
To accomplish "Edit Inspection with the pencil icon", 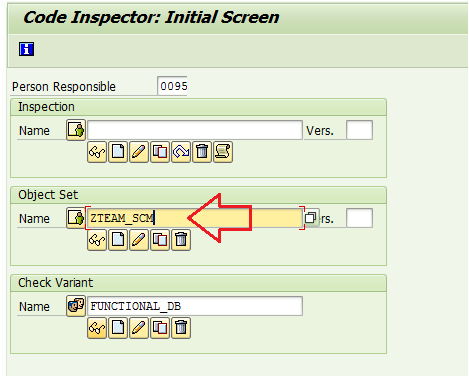I will tap(139, 152).
